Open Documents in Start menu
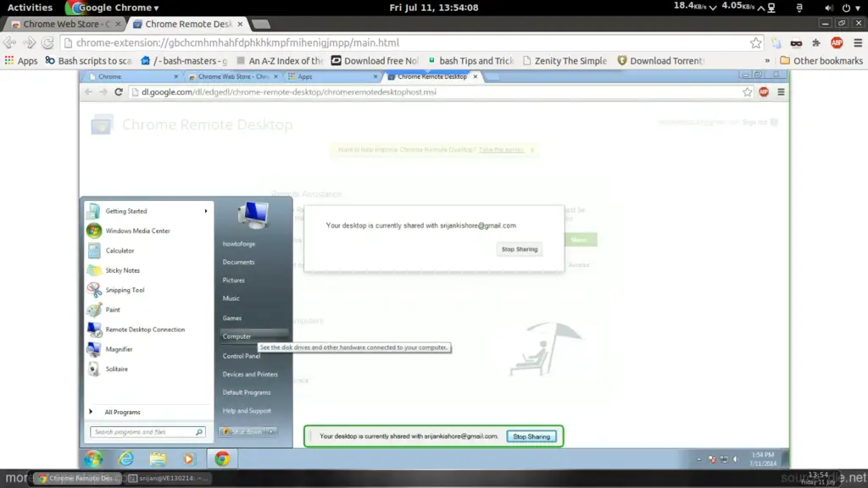Image resolution: width=868 pixels, height=488 pixels. click(238, 263)
